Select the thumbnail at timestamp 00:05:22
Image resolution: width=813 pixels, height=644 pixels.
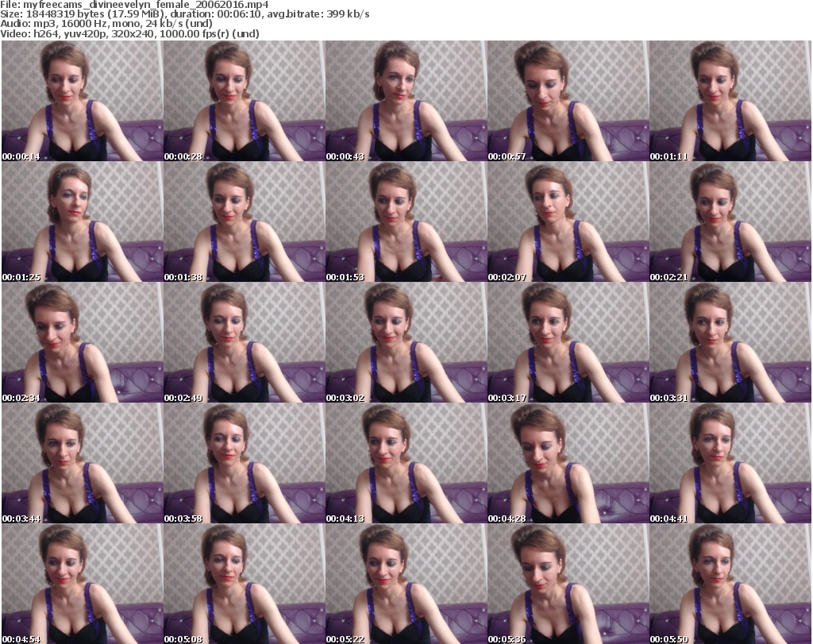406,584
